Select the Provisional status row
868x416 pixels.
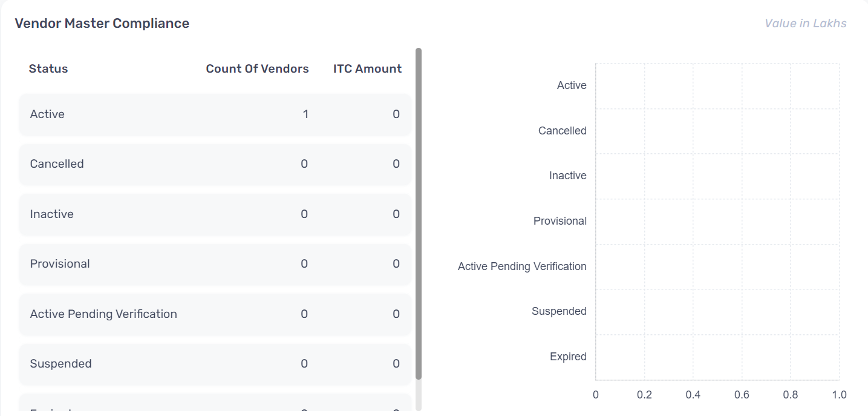click(x=215, y=264)
